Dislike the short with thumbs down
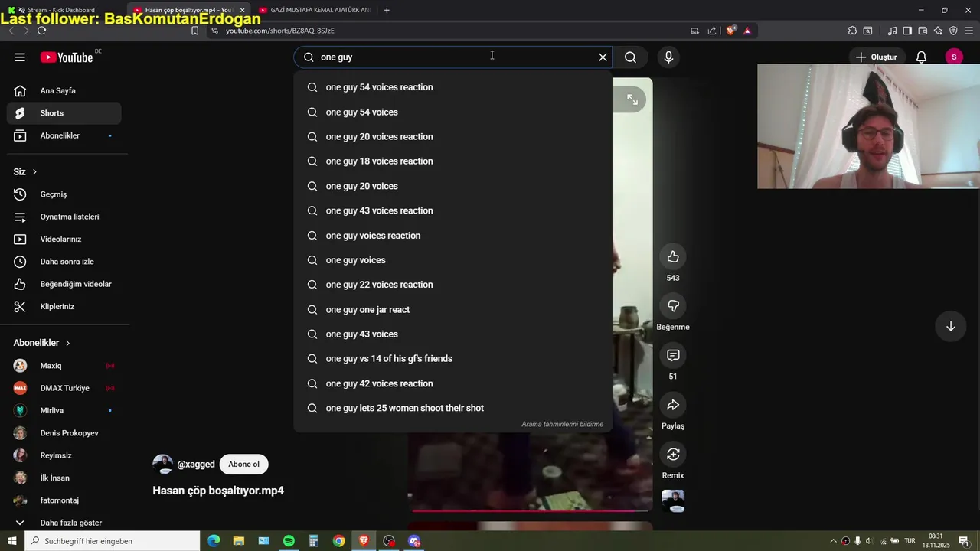The image size is (980, 551). [673, 306]
